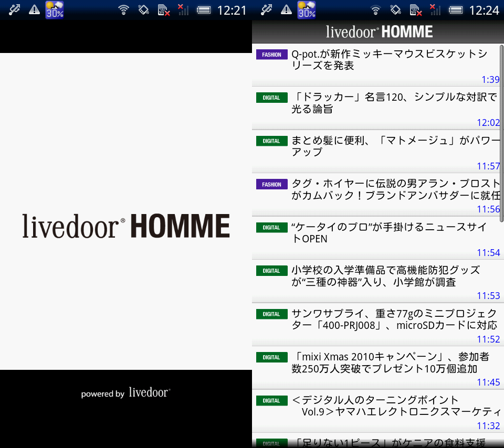Tap the livedoor HOMME splash logo

(x=126, y=226)
